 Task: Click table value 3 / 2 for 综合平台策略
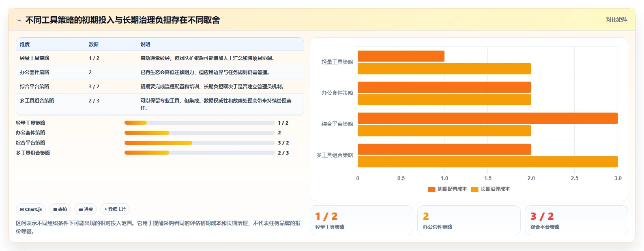(94, 87)
